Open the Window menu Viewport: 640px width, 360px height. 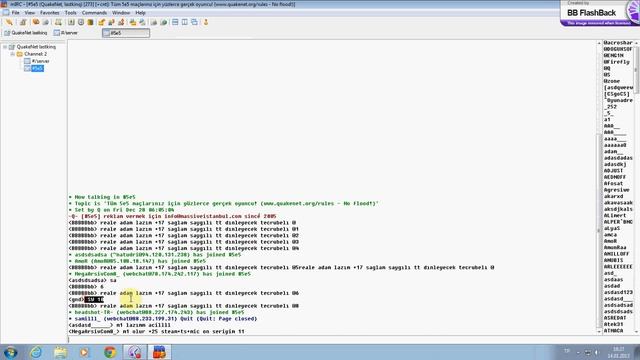(121, 13)
